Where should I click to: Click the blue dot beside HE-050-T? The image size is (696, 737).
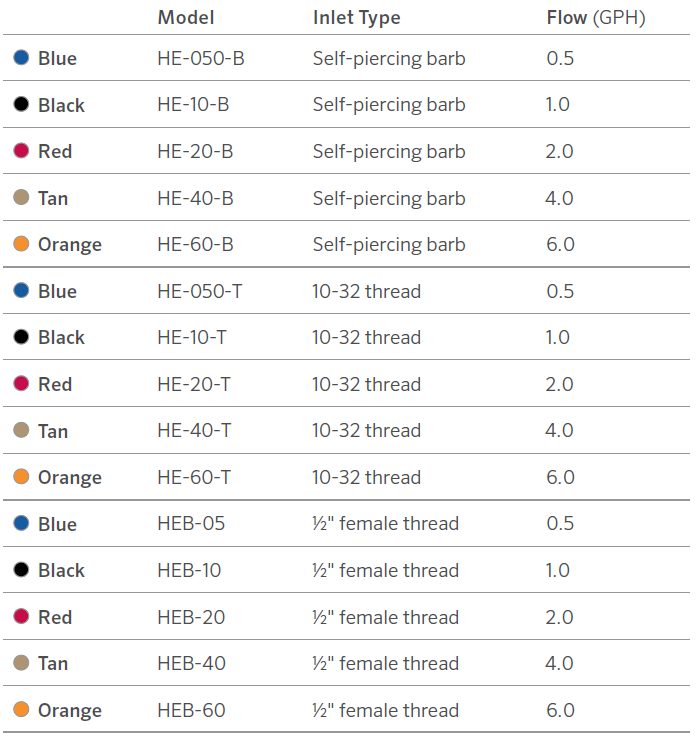click(x=21, y=290)
